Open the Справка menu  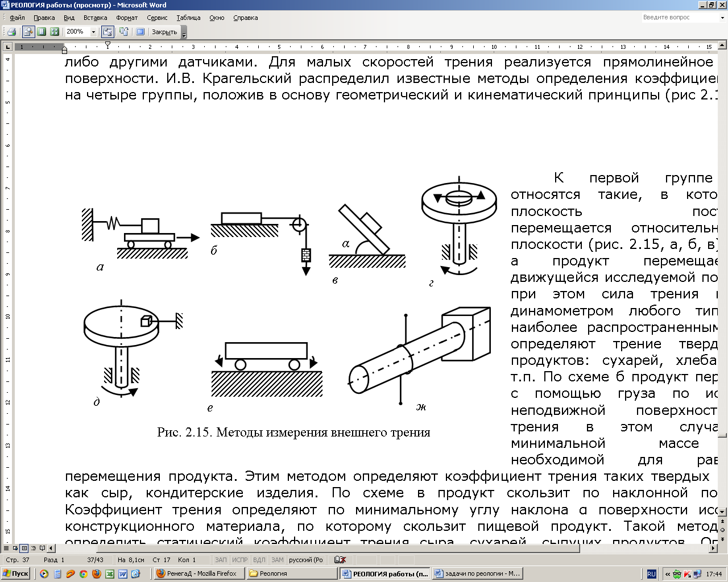[246, 18]
